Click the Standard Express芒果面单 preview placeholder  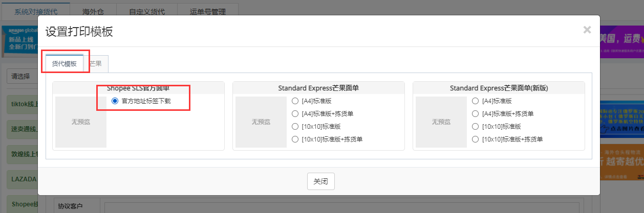(261, 122)
